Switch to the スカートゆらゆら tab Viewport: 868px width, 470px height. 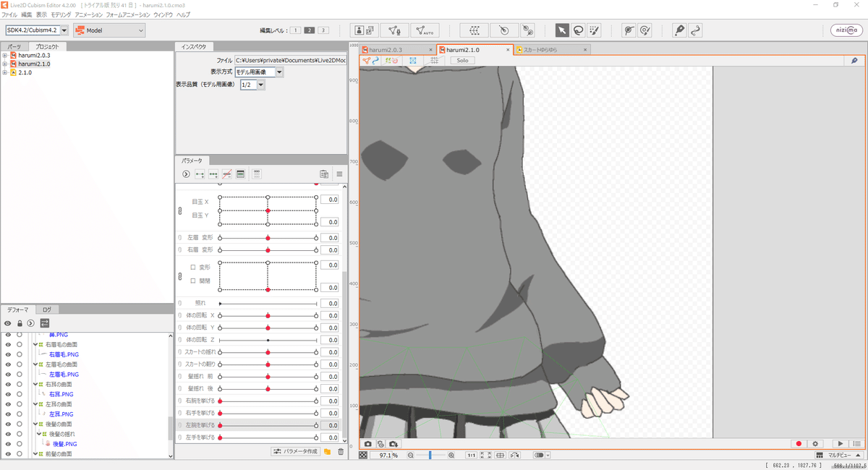tap(552, 50)
